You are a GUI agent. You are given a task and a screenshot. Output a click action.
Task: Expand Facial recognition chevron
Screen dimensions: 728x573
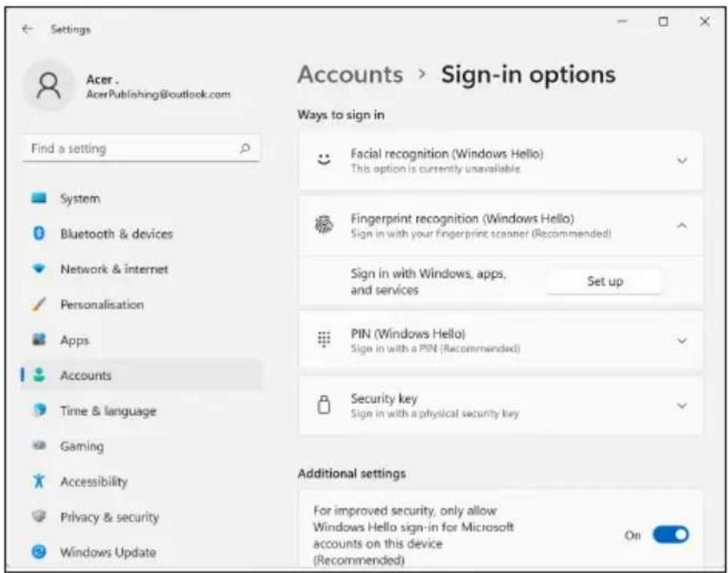(681, 161)
